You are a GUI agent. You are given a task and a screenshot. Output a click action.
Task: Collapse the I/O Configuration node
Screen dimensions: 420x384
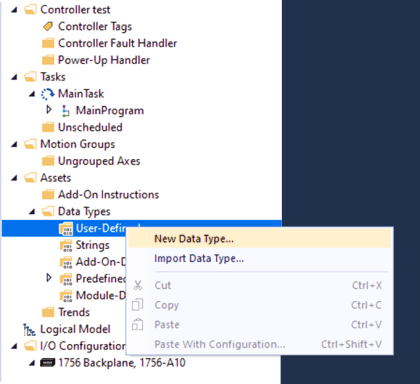point(14,347)
